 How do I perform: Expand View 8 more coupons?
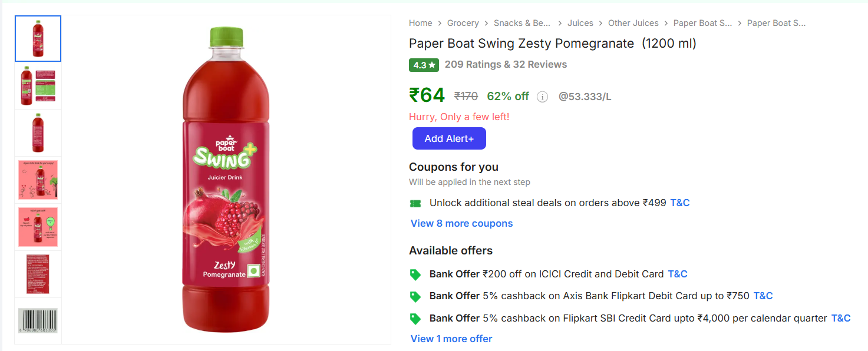461,223
